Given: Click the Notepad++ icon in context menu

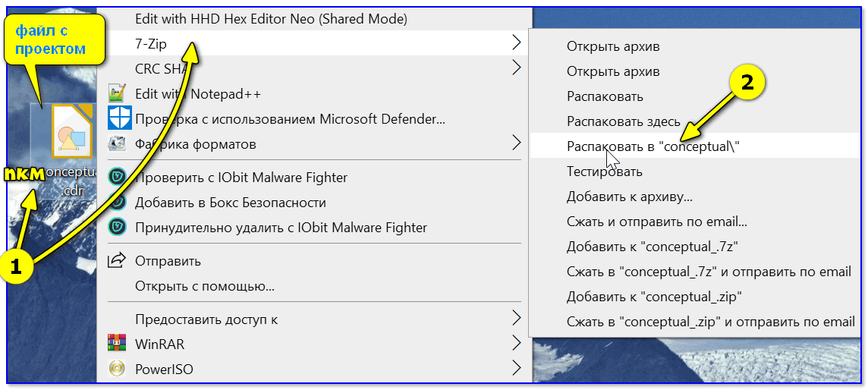Looking at the screenshot, I should click(118, 94).
